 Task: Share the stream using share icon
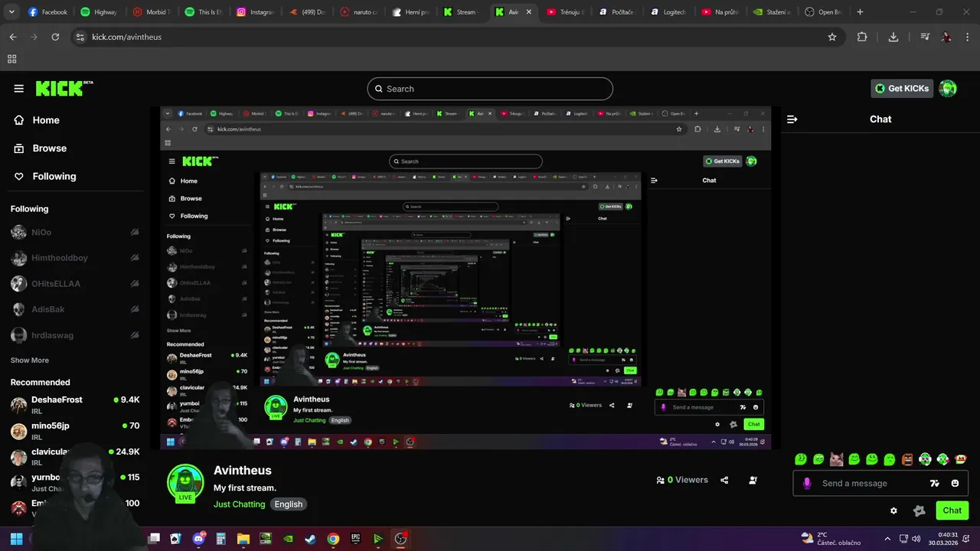click(x=724, y=481)
